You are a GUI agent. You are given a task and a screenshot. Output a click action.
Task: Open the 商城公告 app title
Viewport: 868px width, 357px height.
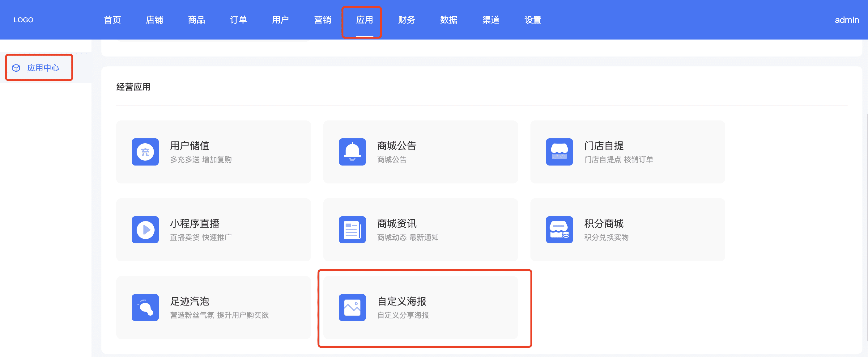pyautogui.click(x=397, y=145)
